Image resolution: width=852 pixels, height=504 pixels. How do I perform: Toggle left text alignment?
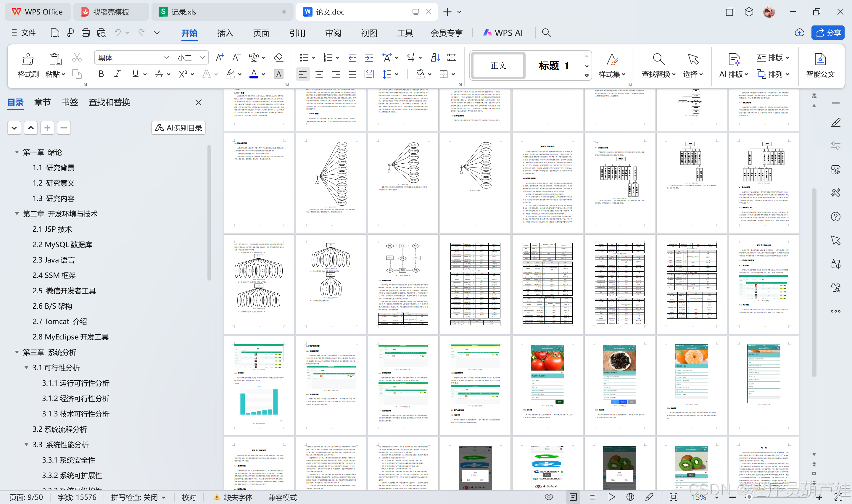coord(302,74)
